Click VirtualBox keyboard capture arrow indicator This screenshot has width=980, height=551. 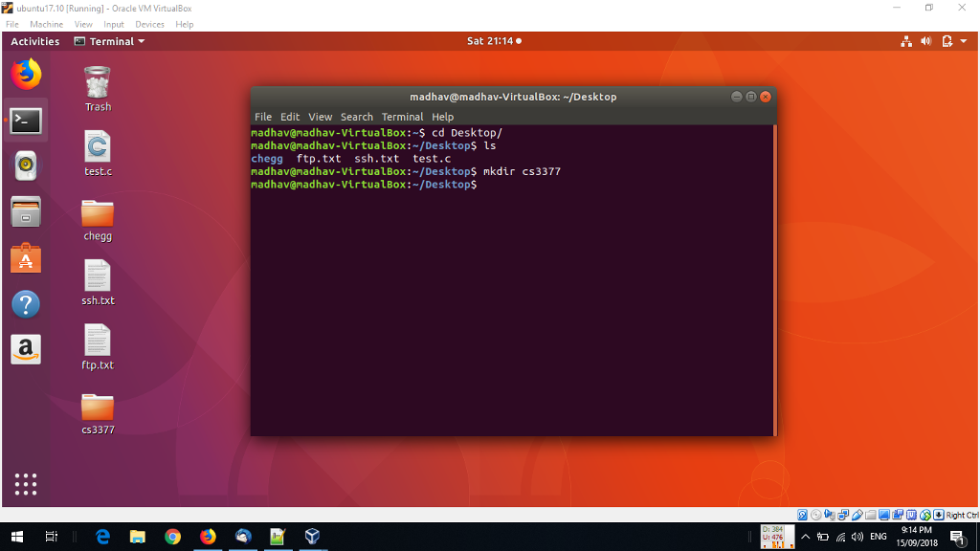coord(939,515)
